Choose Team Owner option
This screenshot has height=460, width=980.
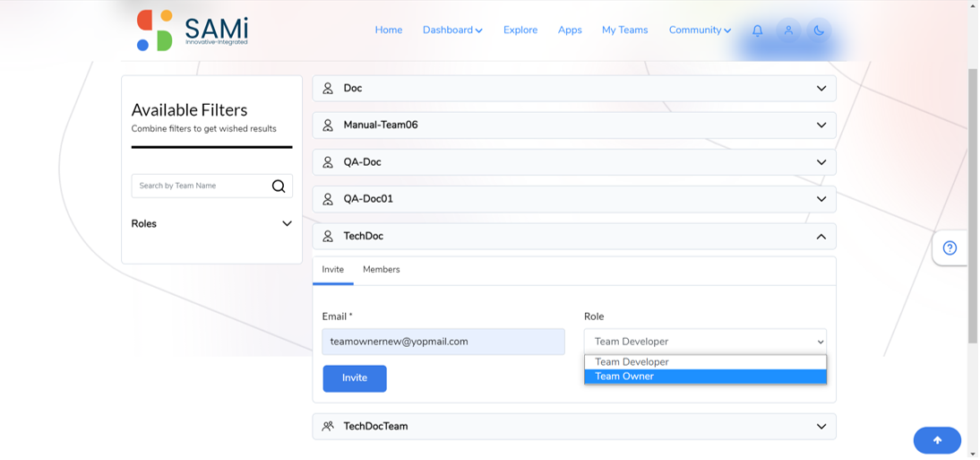coord(705,376)
